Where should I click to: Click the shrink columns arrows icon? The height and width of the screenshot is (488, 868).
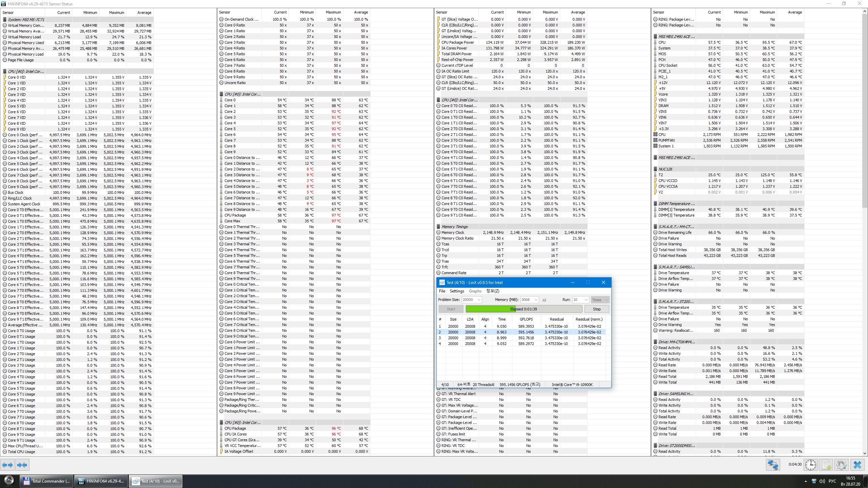tap(22, 465)
